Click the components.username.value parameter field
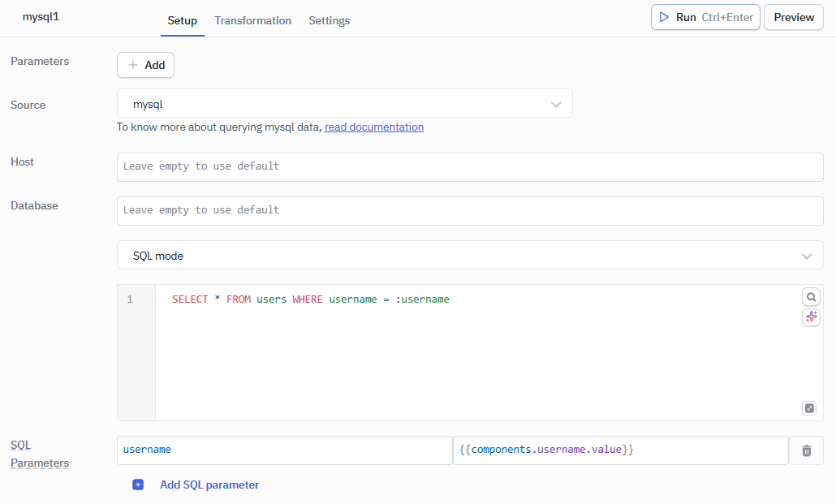 tap(620, 450)
